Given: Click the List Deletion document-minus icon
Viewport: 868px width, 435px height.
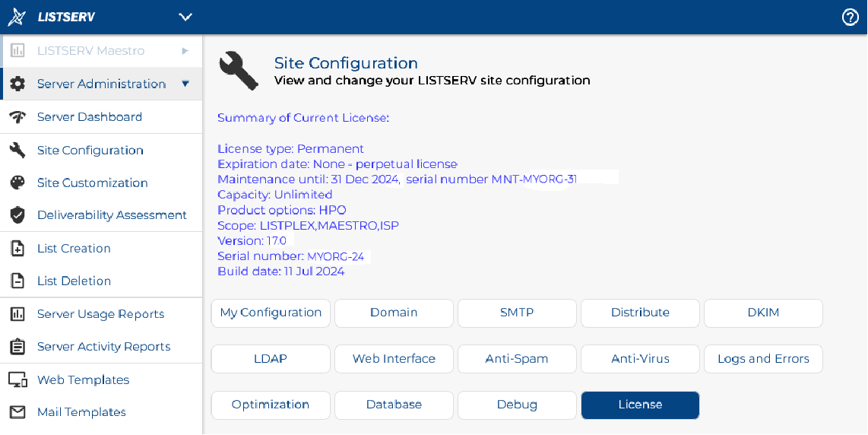Looking at the screenshot, I should 17,281.
